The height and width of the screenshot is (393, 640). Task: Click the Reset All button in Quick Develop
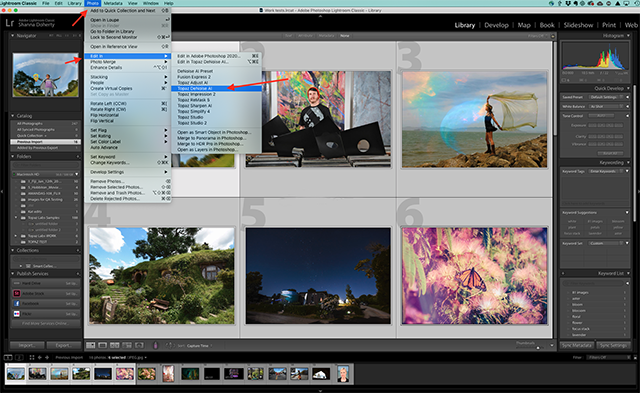click(x=610, y=153)
